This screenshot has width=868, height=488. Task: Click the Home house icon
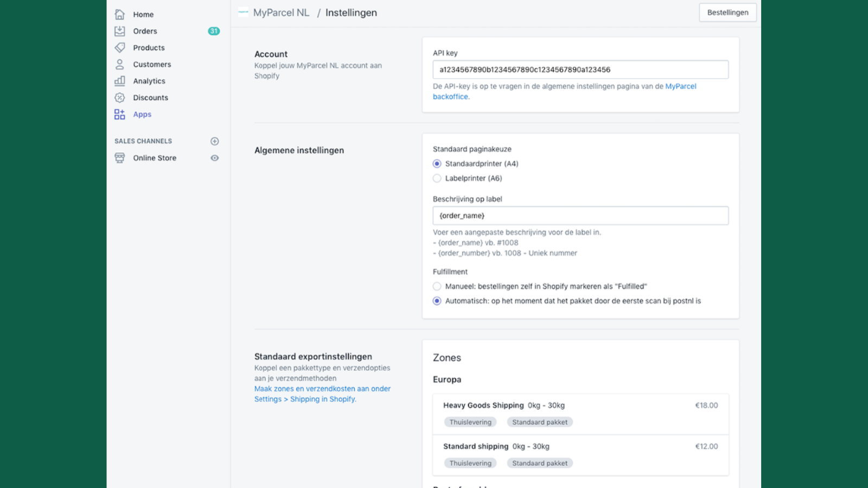pyautogui.click(x=120, y=14)
